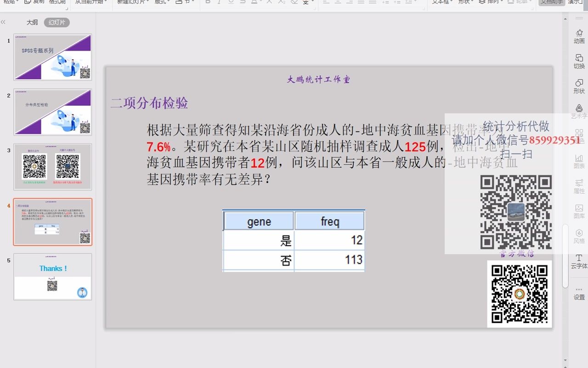
Task: Select slide 3 QR codes thumbnail
Action: [52, 167]
